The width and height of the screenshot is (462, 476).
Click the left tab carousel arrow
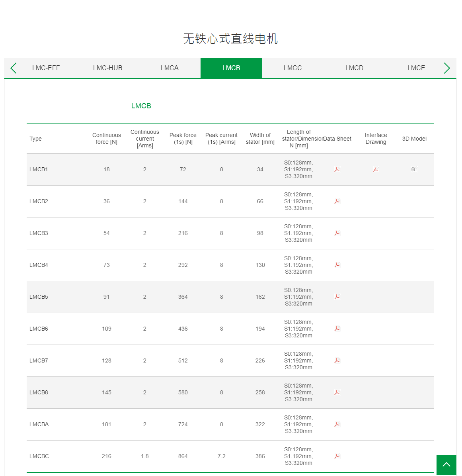point(14,68)
